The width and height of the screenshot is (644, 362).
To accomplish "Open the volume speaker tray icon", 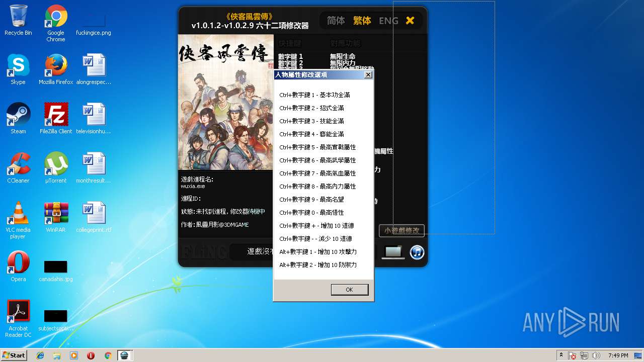I will tap(596, 355).
